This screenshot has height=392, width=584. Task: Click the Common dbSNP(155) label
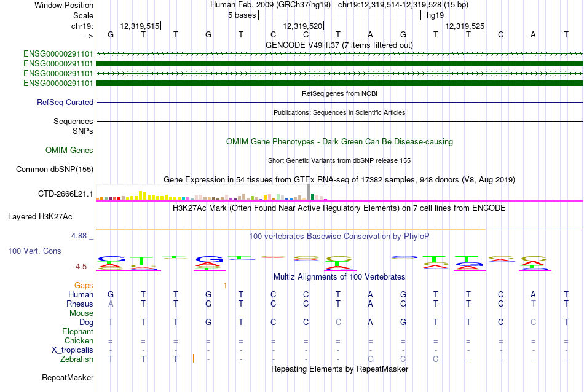click(54, 170)
